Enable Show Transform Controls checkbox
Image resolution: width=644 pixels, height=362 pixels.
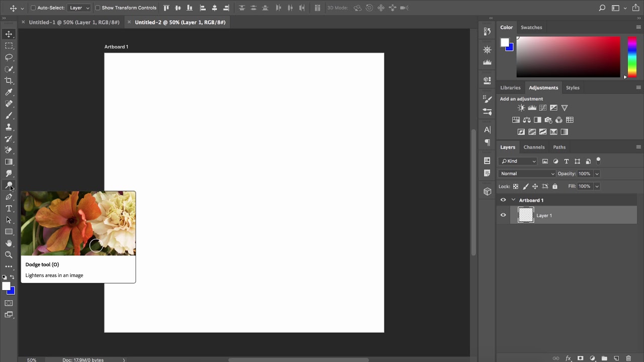(x=98, y=8)
